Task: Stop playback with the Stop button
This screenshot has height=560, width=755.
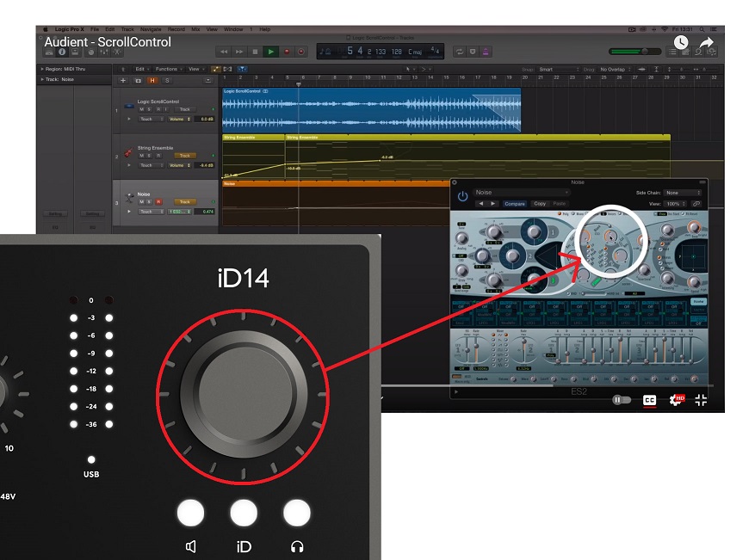Action: pos(255,52)
